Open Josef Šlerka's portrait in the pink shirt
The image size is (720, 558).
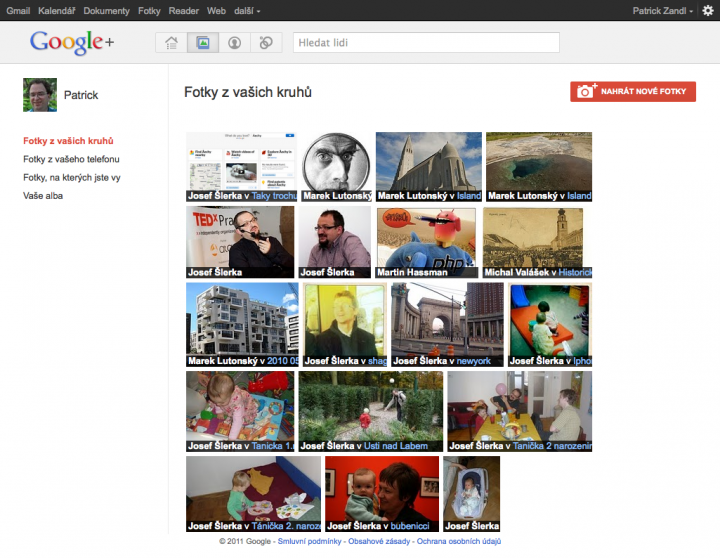(x=335, y=242)
